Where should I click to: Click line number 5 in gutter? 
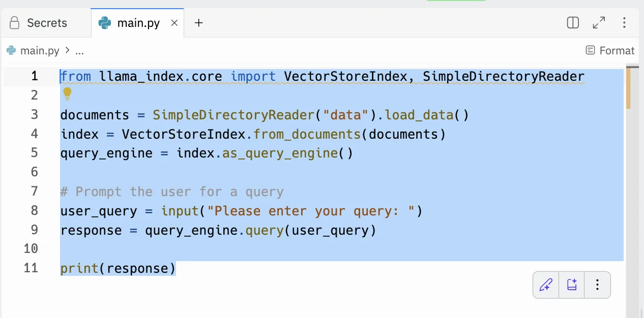point(34,153)
